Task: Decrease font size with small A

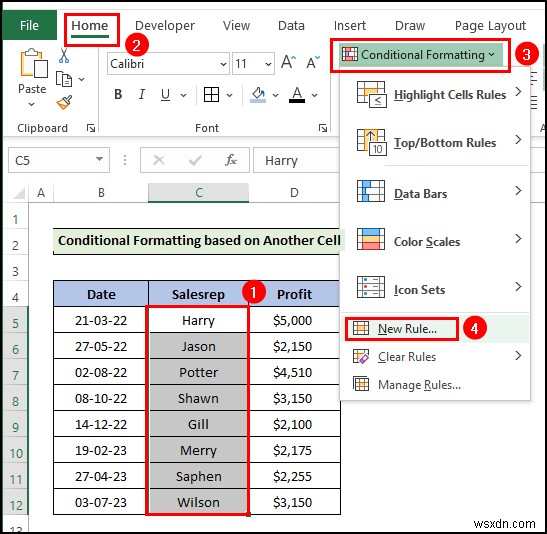Action: pos(312,63)
